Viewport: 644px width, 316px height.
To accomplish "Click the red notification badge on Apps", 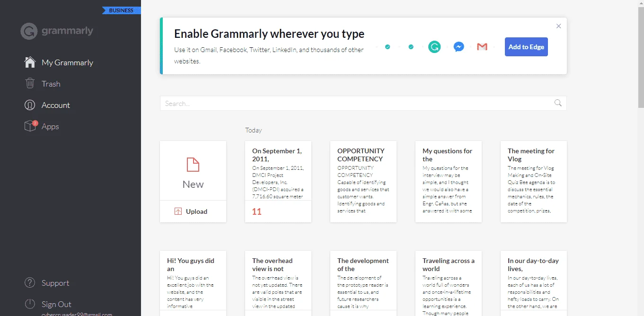I will pyautogui.click(x=35, y=123).
